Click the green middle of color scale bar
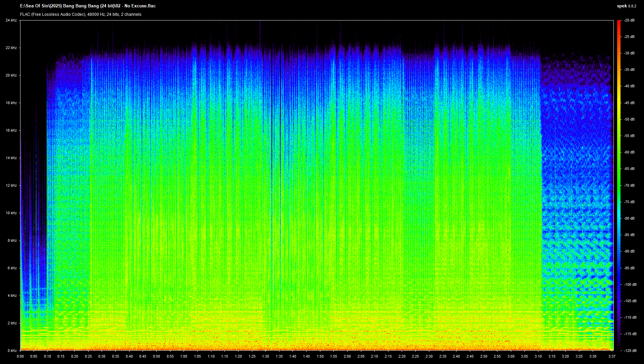 coord(619,185)
